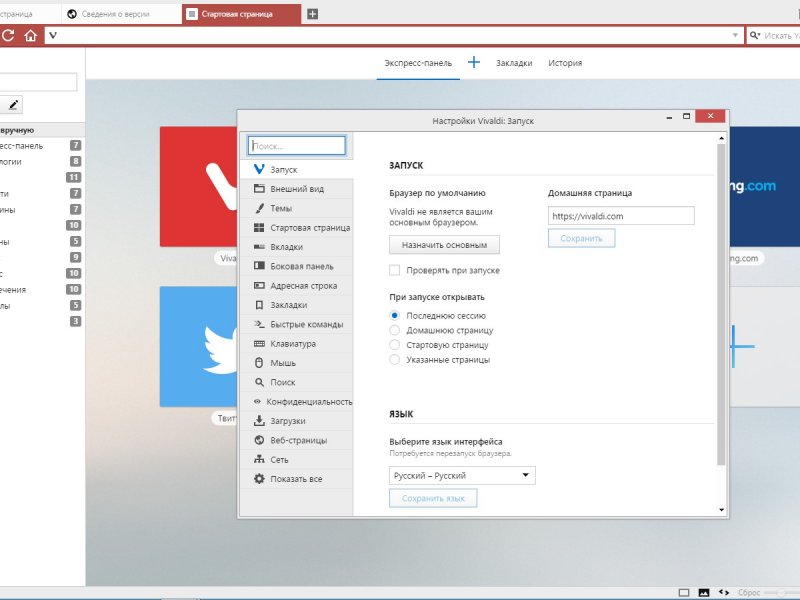Select the Последнюю сессию radio option
This screenshot has width=800, height=600.
pyautogui.click(x=394, y=316)
